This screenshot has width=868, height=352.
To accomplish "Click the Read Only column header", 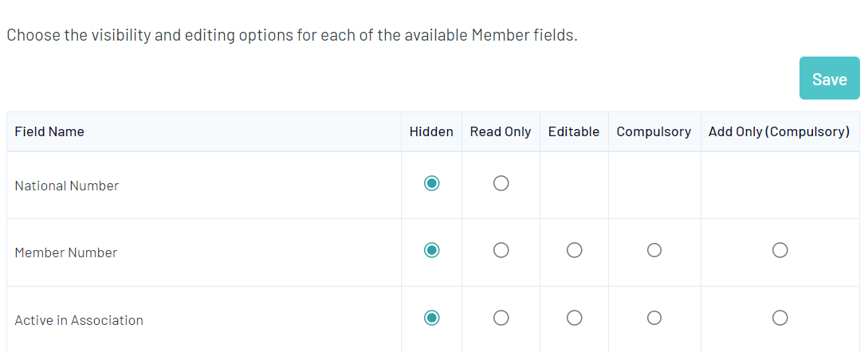I will pyautogui.click(x=501, y=132).
